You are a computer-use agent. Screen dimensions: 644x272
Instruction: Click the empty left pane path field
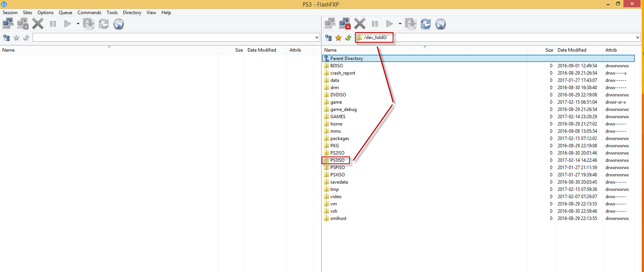(x=172, y=37)
